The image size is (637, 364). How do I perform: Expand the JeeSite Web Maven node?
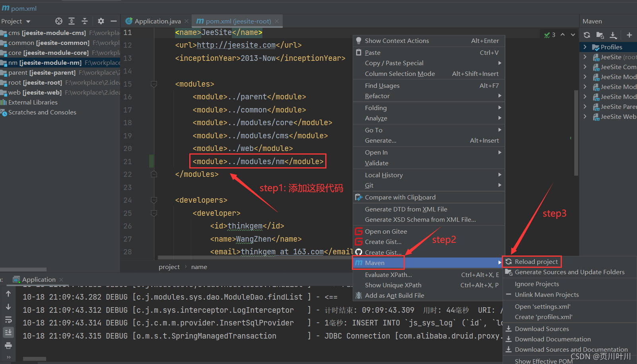[585, 116]
